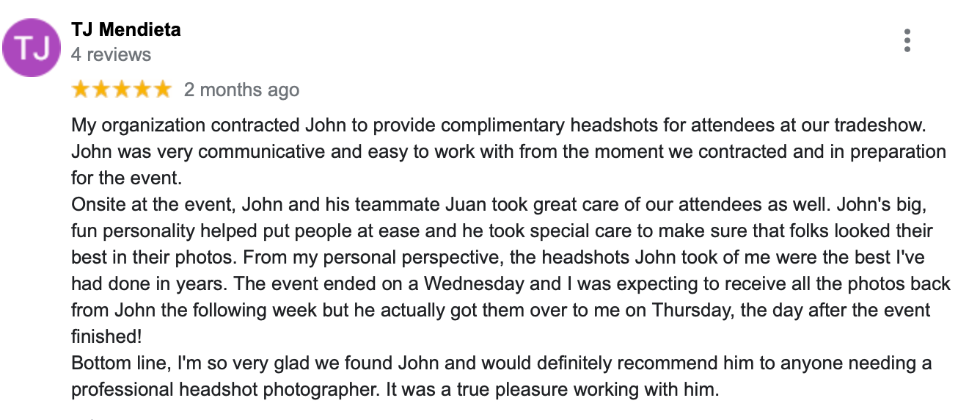The height and width of the screenshot is (420, 980).
Task: Click the sentence starting 'Bottom line'
Action: (x=503, y=363)
